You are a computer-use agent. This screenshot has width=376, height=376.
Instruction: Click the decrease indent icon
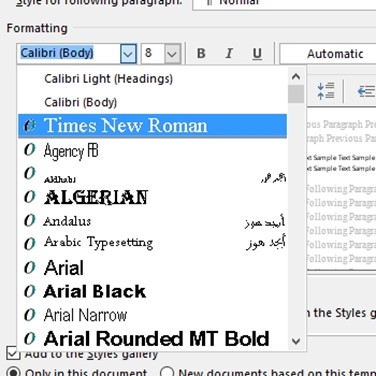pos(366,91)
